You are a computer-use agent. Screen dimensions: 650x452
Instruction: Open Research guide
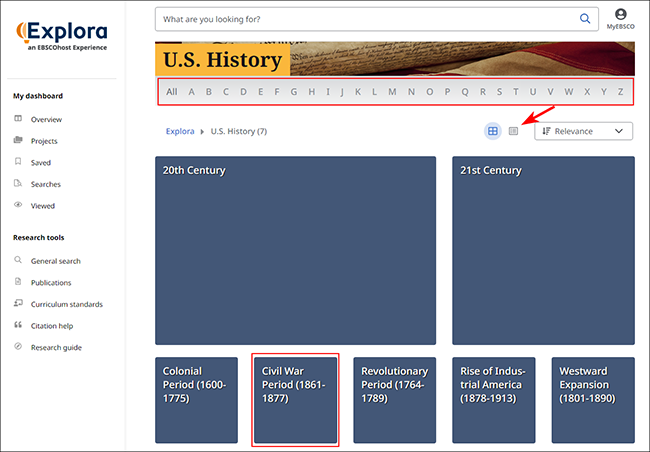56,347
